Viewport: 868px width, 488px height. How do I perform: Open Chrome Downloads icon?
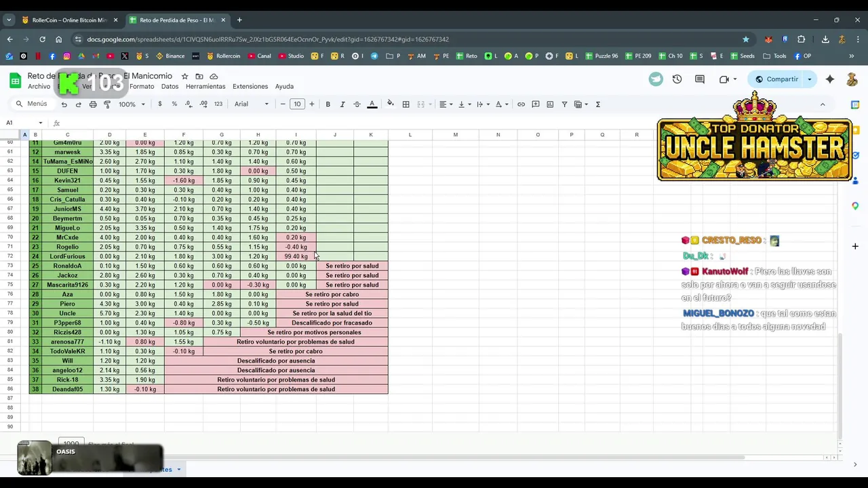[825, 39]
